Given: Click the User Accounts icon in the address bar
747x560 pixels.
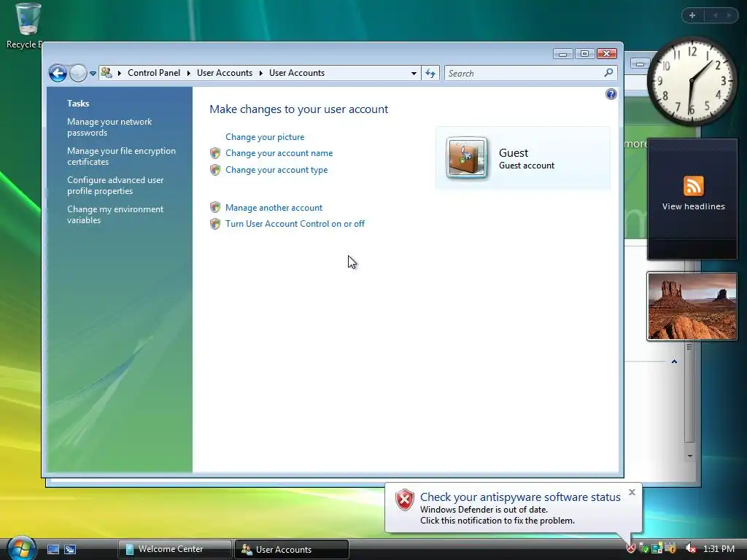Looking at the screenshot, I should (x=107, y=73).
